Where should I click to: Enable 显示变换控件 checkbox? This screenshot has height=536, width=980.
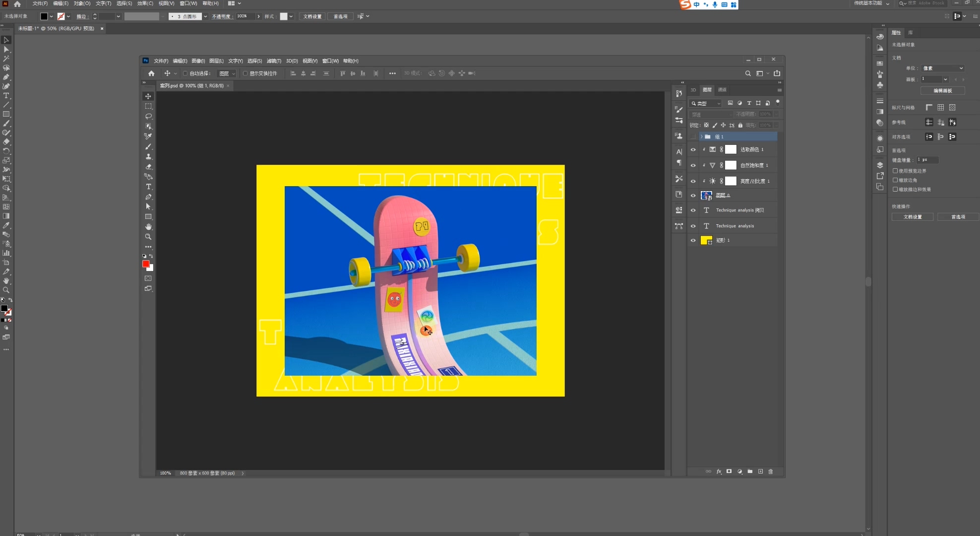click(245, 73)
